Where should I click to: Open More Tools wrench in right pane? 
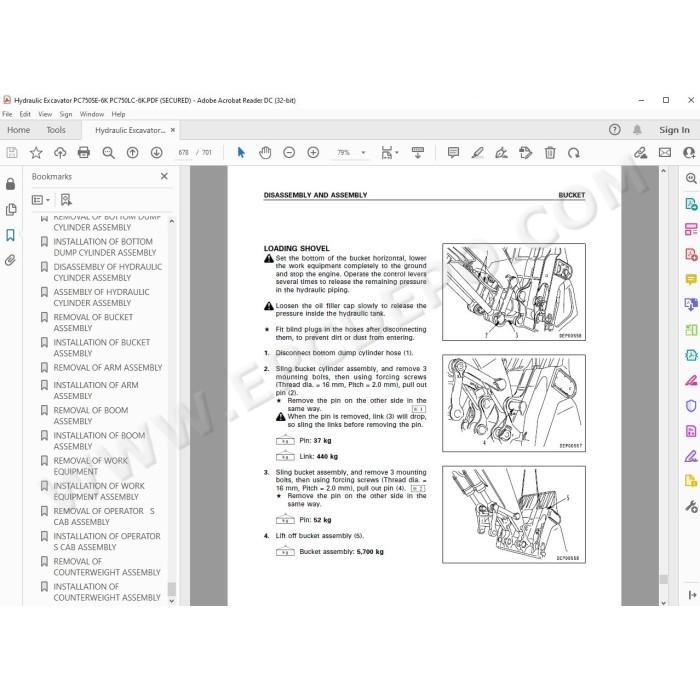691,507
